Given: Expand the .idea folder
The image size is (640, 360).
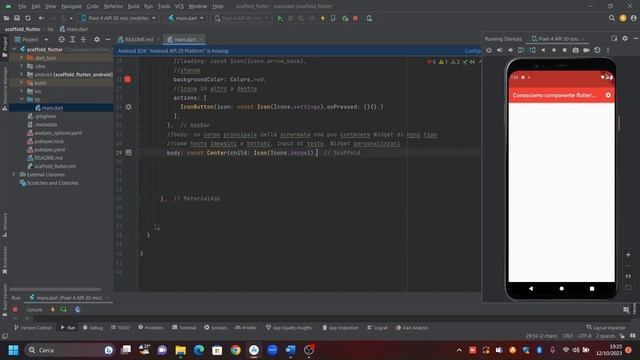Looking at the screenshot, I should point(22,66).
